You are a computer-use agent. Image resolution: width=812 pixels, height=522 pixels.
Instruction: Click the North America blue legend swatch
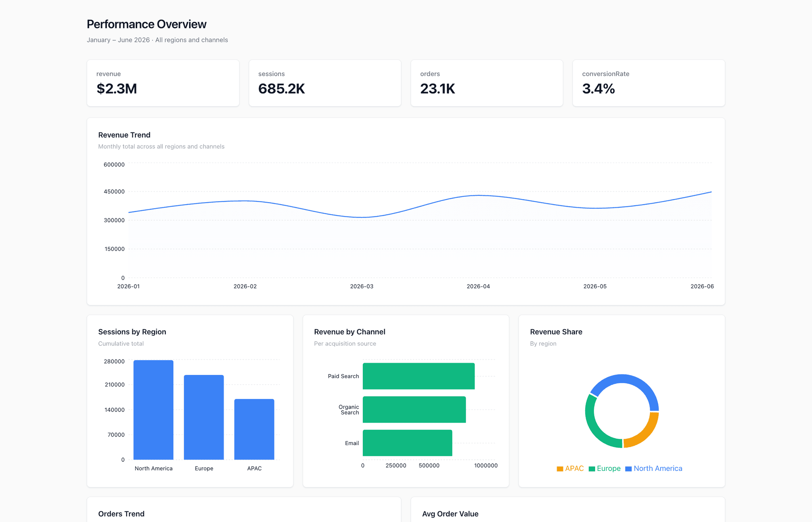tap(628, 469)
